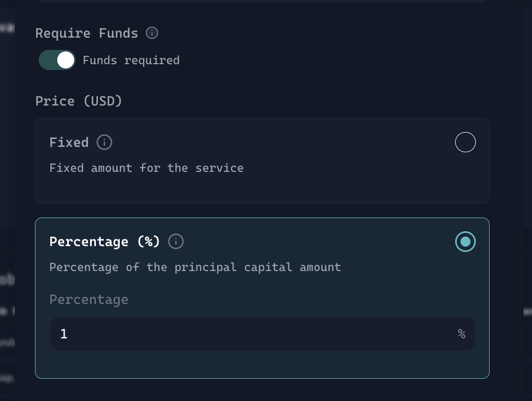This screenshot has height=401, width=532.
Task: Click the info icon next to Percentage (%)
Action: (x=176, y=241)
